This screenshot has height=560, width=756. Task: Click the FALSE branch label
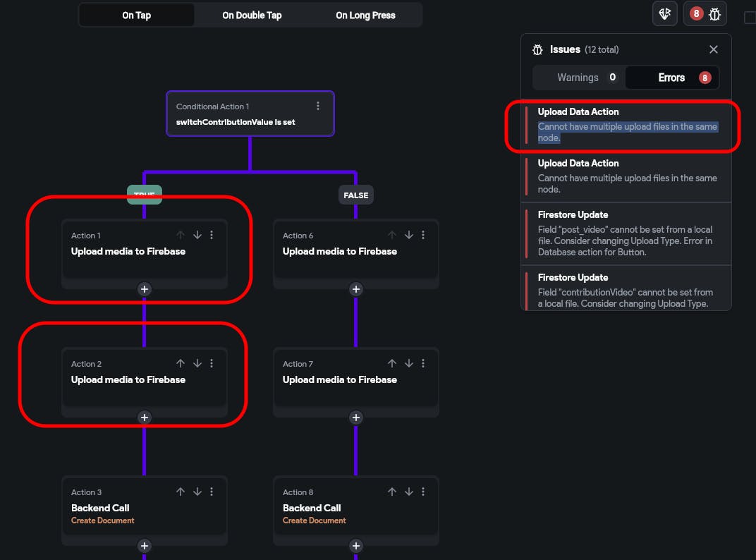tap(356, 195)
